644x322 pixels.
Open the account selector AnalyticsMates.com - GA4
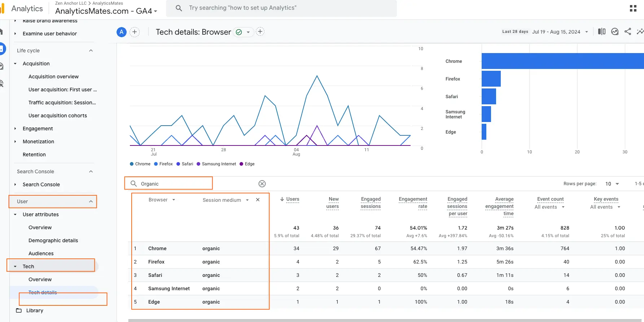tap(106, 11)
